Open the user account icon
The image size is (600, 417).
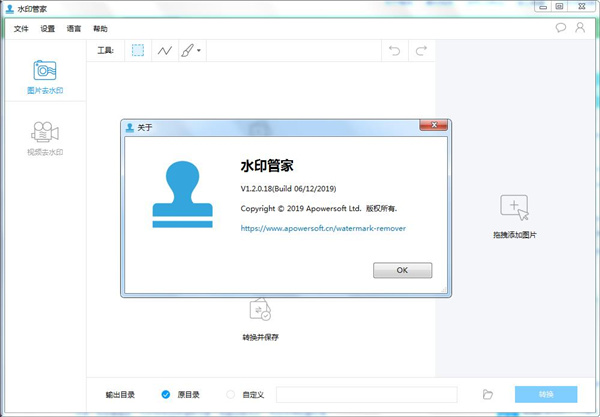click(581, 28)
